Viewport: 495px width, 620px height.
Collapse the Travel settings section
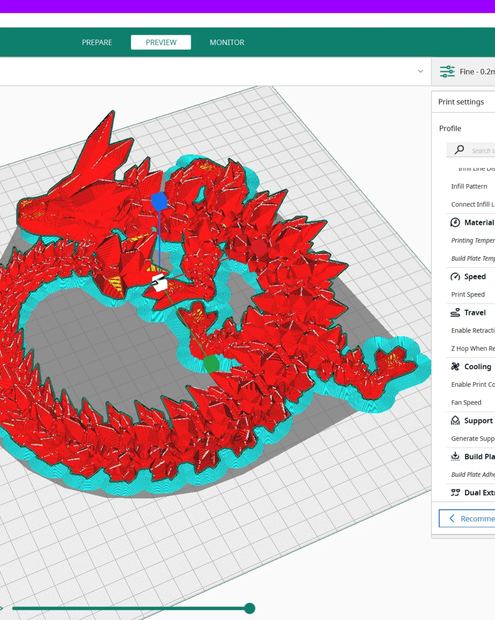click(x=471, y=312)
